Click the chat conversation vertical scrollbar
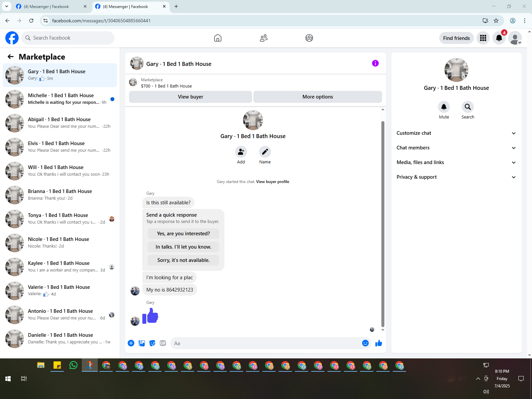532x399 pixels. [383, 224]
